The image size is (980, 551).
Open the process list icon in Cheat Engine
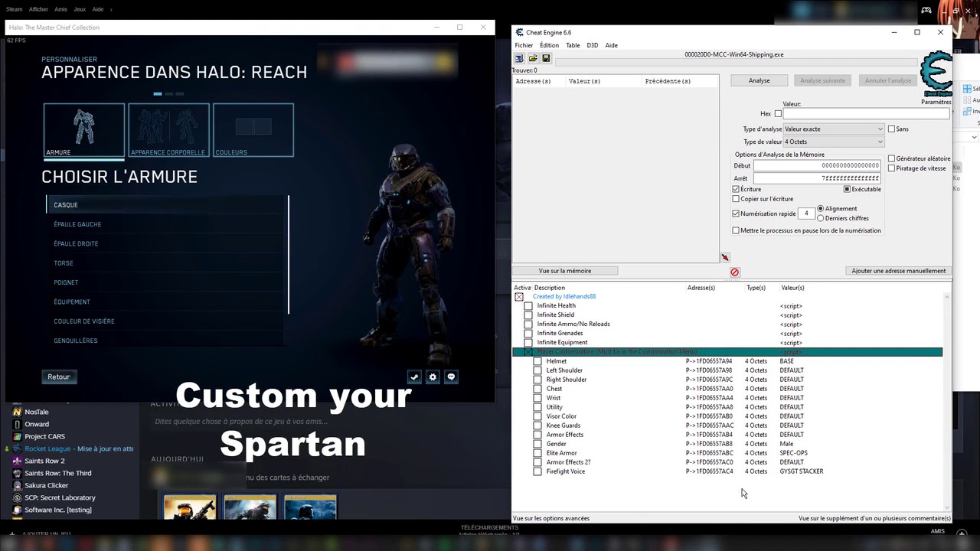(519, 58)
